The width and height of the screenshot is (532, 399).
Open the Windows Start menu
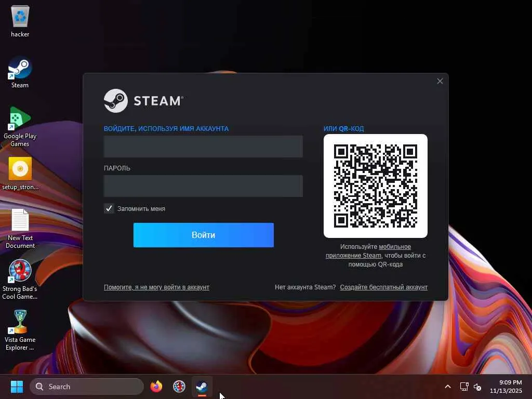tap(17, 387)
